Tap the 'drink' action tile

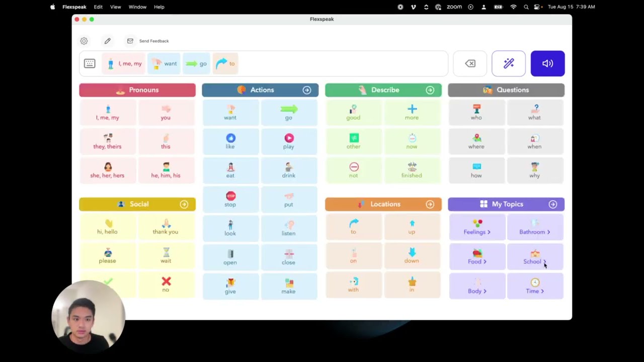tap(288, 170)
